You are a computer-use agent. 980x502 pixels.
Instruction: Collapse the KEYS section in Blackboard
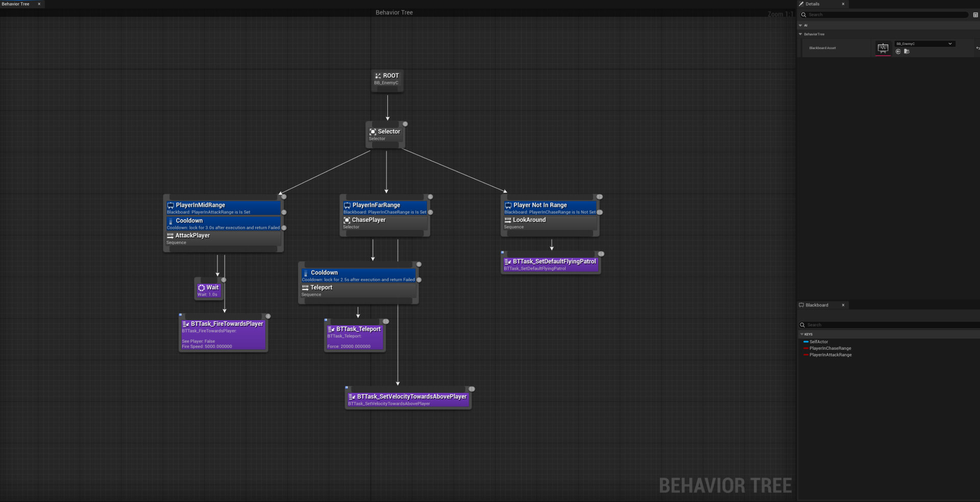802,334
